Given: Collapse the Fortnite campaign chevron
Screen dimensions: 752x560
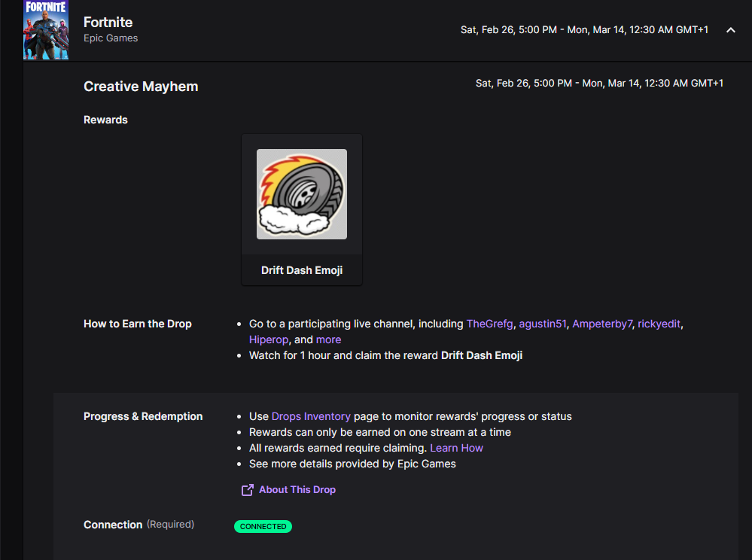Looking at the screenshot, I should pos(730,30).
